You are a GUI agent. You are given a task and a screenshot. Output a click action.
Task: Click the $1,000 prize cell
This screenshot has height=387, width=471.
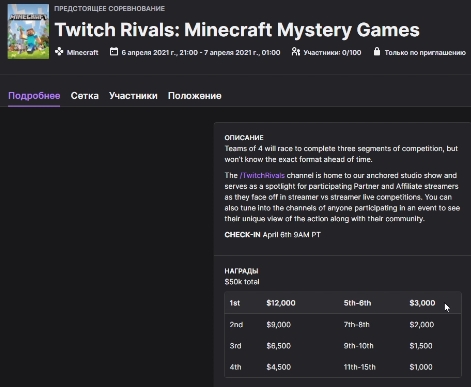tap(421, 367)
